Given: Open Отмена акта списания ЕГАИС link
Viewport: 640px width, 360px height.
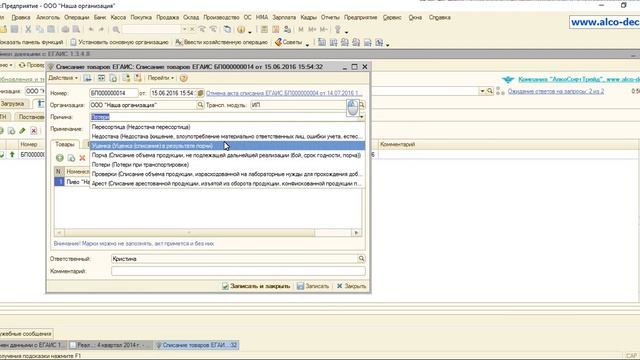Looking at the screenshot, I should [284, 93].
